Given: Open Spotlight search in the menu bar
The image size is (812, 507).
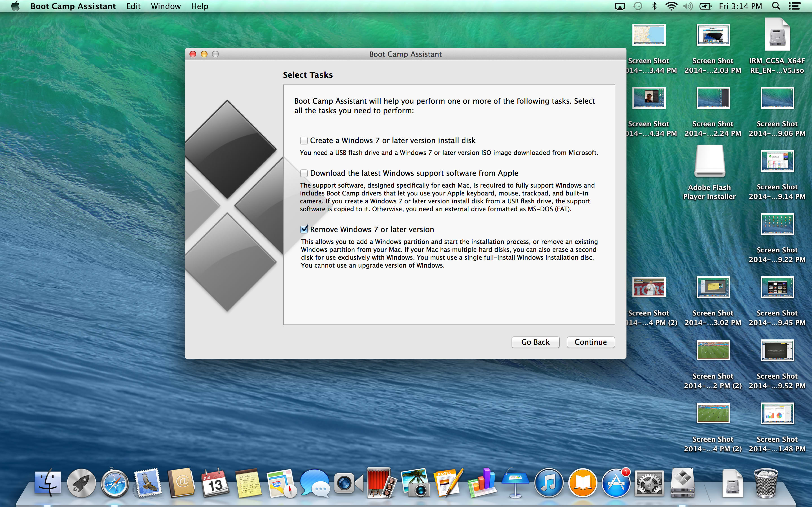Looking at the screenshot, I should pyautogui.click(x=776, y=6).
